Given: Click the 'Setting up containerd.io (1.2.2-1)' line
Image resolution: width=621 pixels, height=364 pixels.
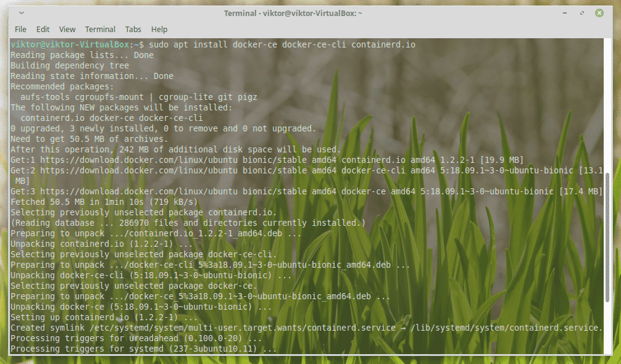Looking at the screenshot, I should coord(104,317).
